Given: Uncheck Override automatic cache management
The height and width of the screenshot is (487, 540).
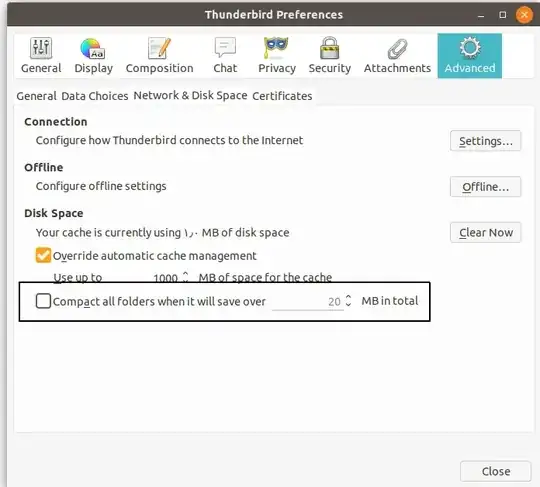Looking at the screenshot, I should point(43,256).
